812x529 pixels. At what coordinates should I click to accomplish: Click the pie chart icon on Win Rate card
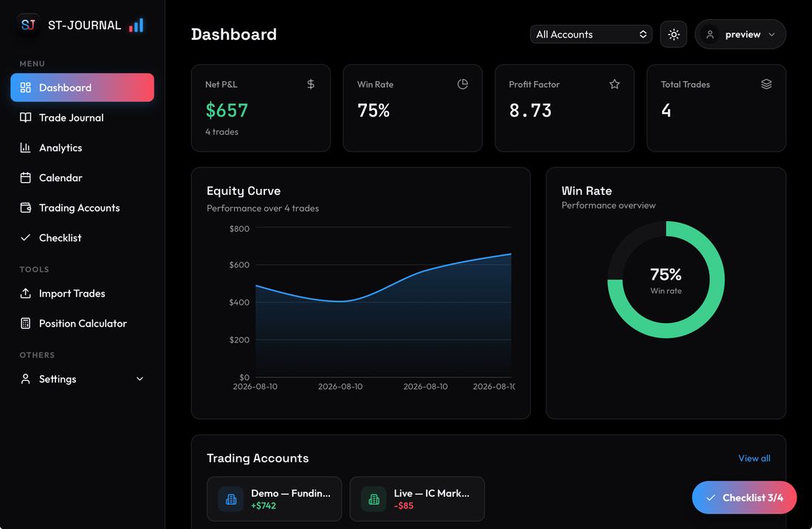click(462, 84)
